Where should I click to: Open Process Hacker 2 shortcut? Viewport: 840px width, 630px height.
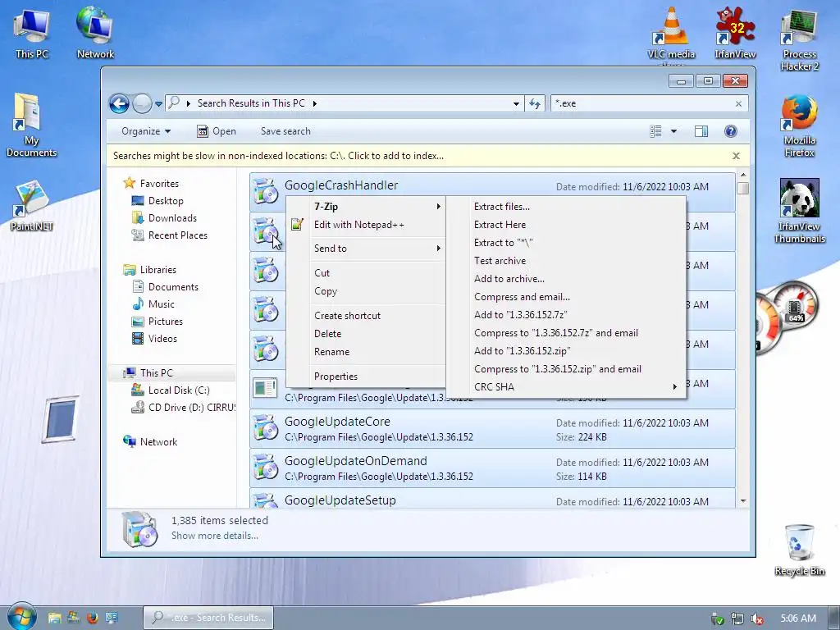799,40
